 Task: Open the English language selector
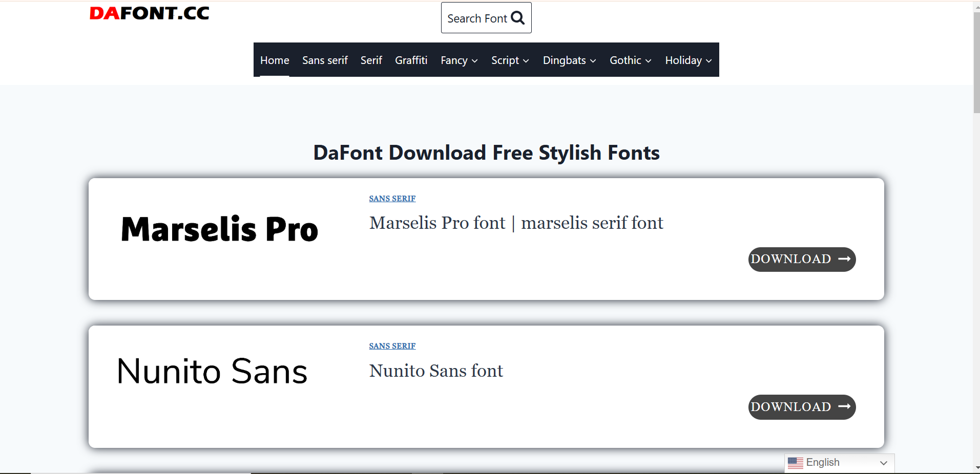click(x=840, y=463)
